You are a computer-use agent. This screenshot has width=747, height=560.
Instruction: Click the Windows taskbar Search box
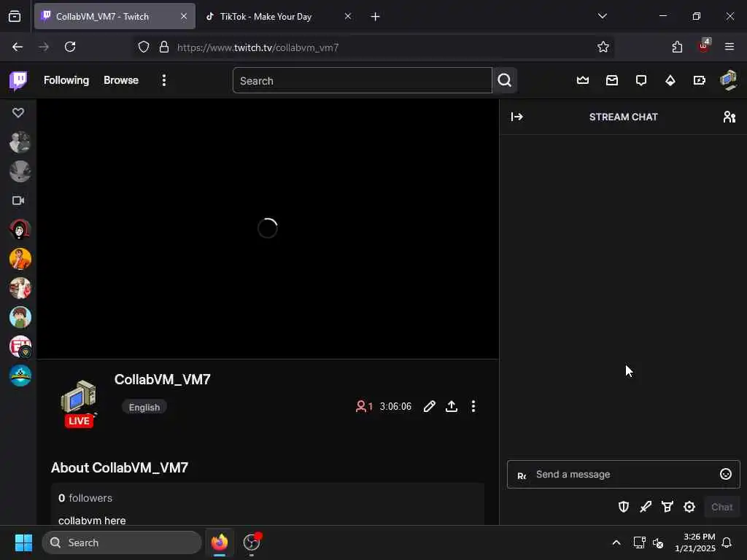pos(122,542)
